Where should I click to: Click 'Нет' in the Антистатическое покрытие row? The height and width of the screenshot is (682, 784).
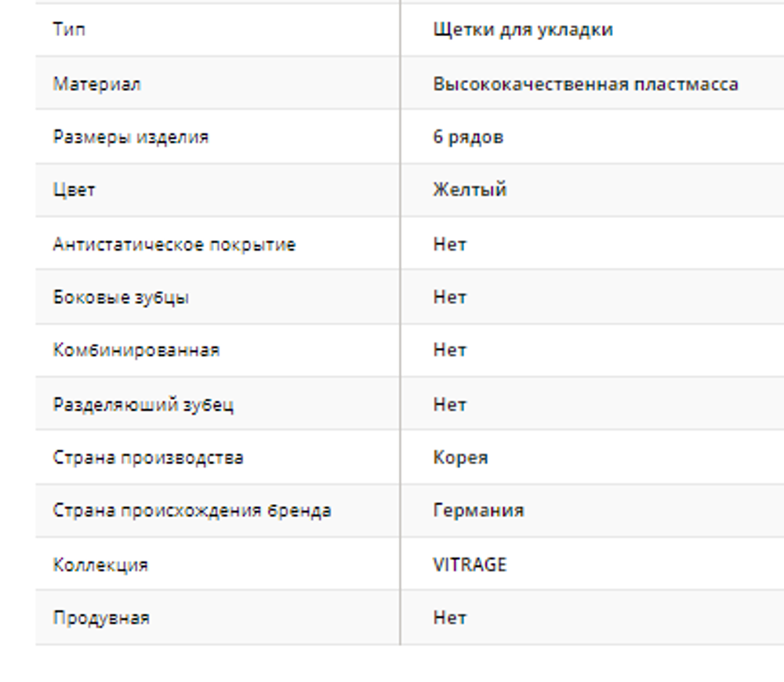449,244
